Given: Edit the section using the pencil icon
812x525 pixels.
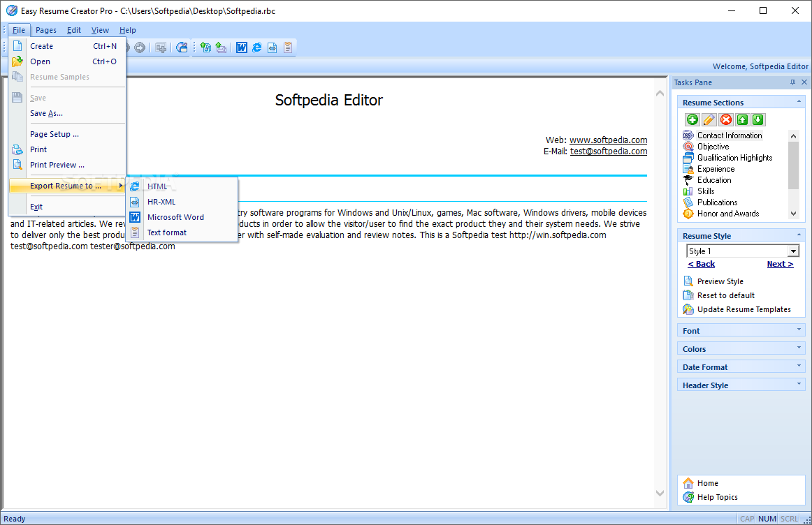Looking at the screenshot, I should point(709,119).
